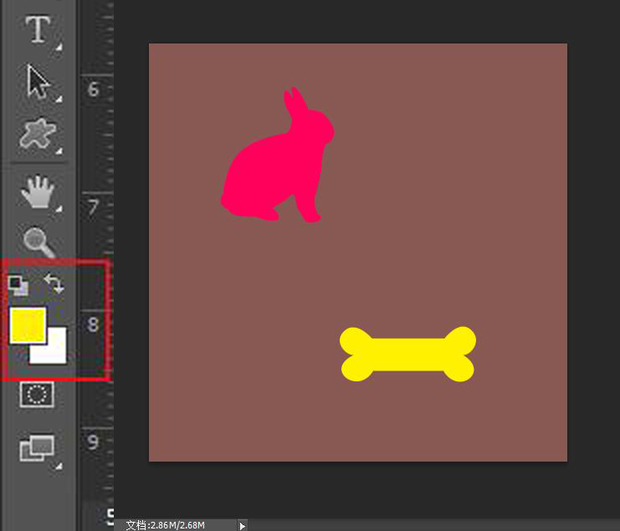
Task: Click the document size text 2.86M/2.68M
Action: pos(177,525)
